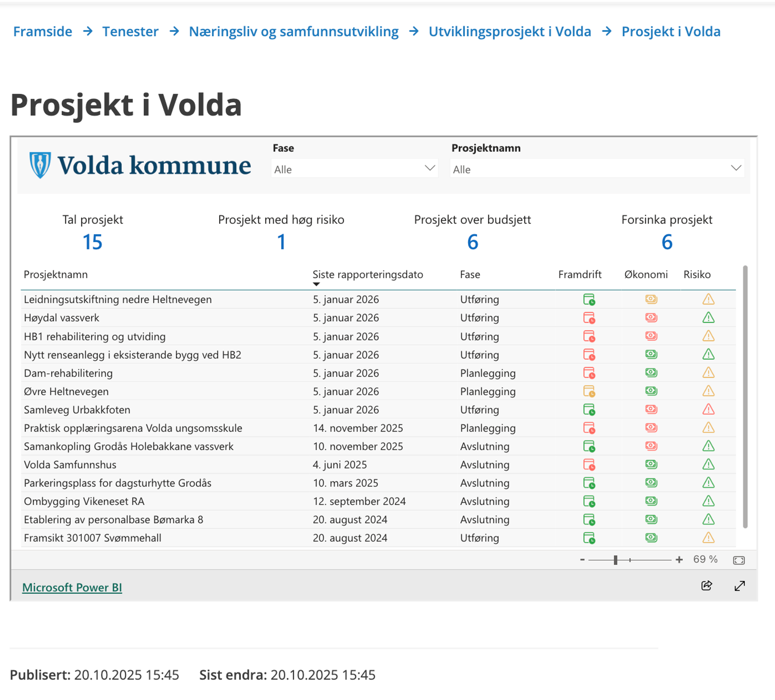
Task: Open the Prosjektnamn filter dropdown
Action: pyautogui.click(x=736, y=168)
